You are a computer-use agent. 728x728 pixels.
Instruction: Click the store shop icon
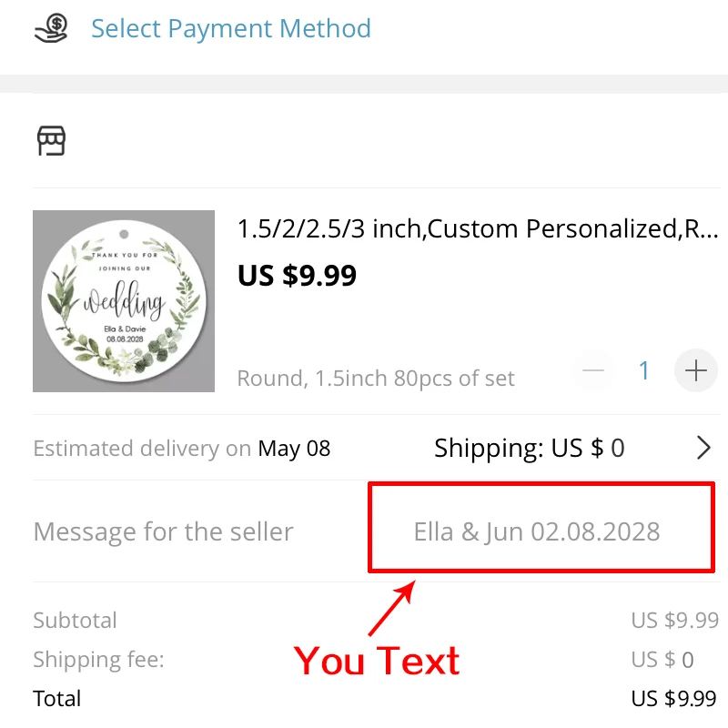click(51, 141)
